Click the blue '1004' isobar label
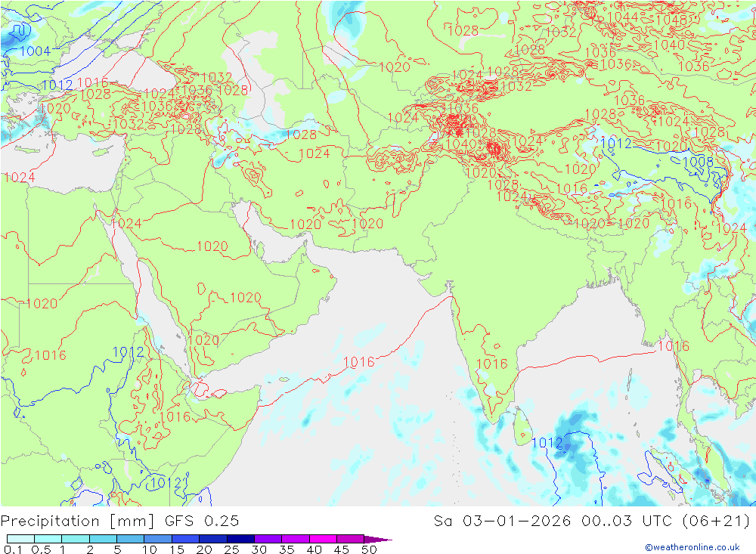This screenshot has height=554, width=756. point(35,51)
